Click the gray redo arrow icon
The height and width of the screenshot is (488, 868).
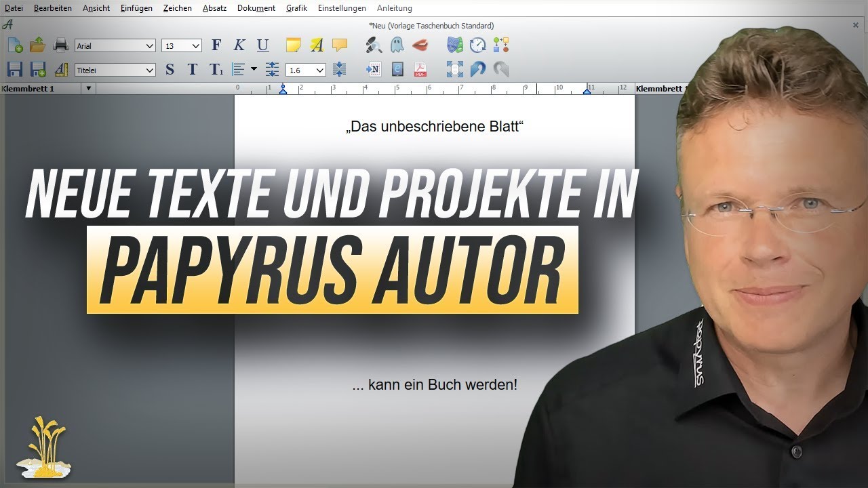[x=501, y=69]
